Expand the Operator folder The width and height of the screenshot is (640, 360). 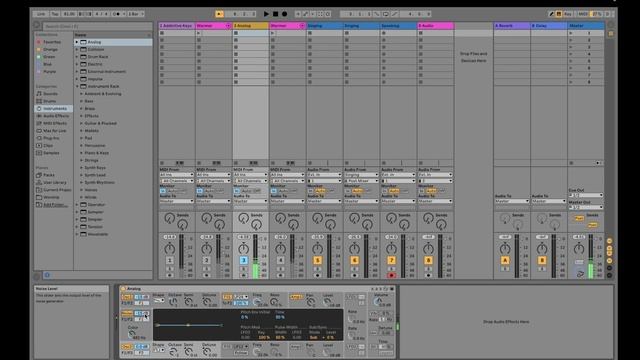[77, 204]
